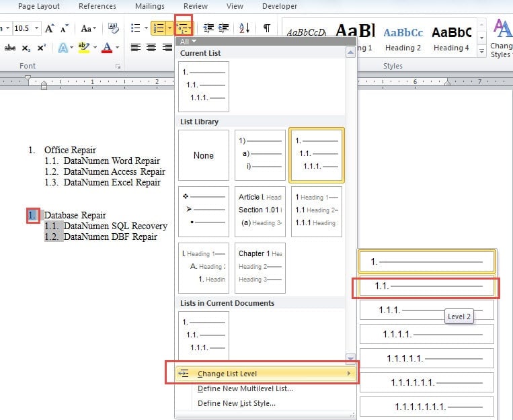Select list level 1 in submenu
Image resolution: width=513 pixels, height=420 pixels.
(x=427, y=261)
